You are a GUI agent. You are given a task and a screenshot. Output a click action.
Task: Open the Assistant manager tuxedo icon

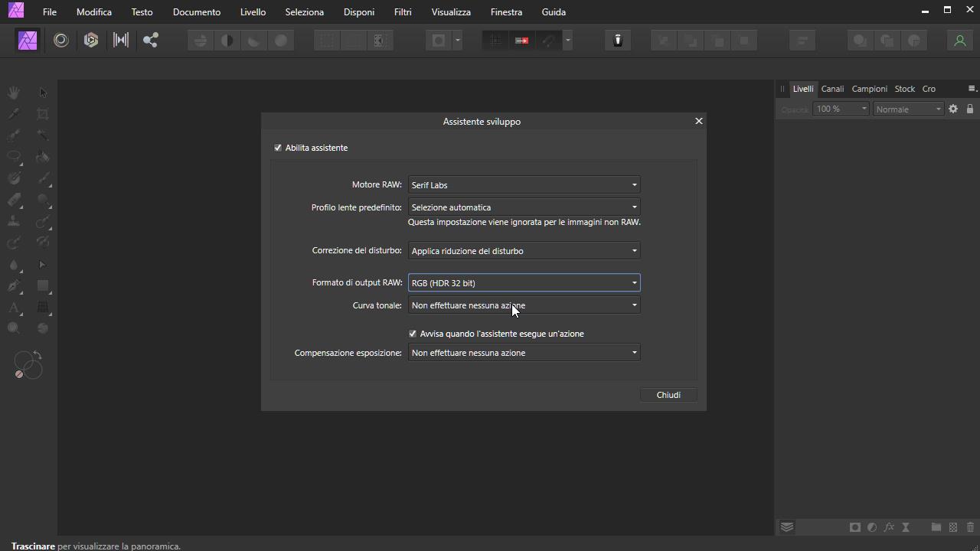(618, 41)
